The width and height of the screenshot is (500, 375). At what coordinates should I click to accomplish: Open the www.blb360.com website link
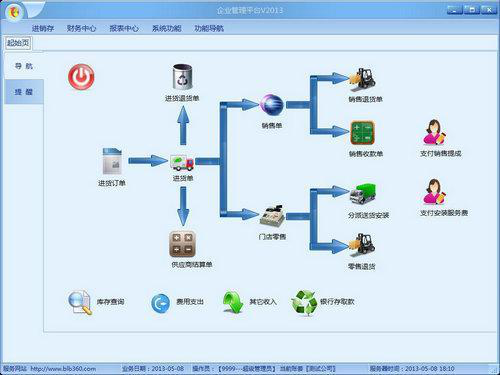[63, 369]
